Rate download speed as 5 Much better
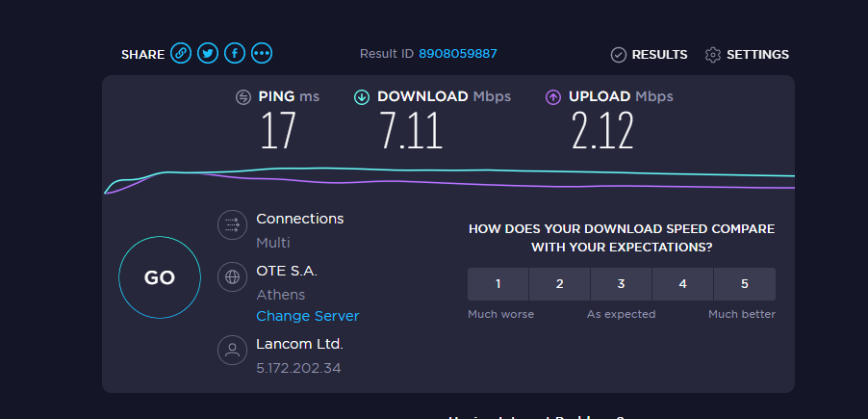 click(745, 284)
